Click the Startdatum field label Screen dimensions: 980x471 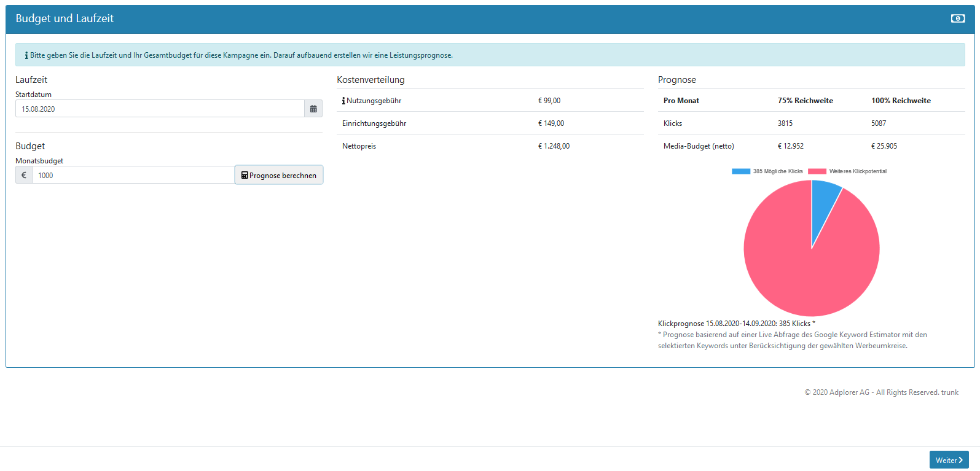pyautogui.click(x=33, y=95)
